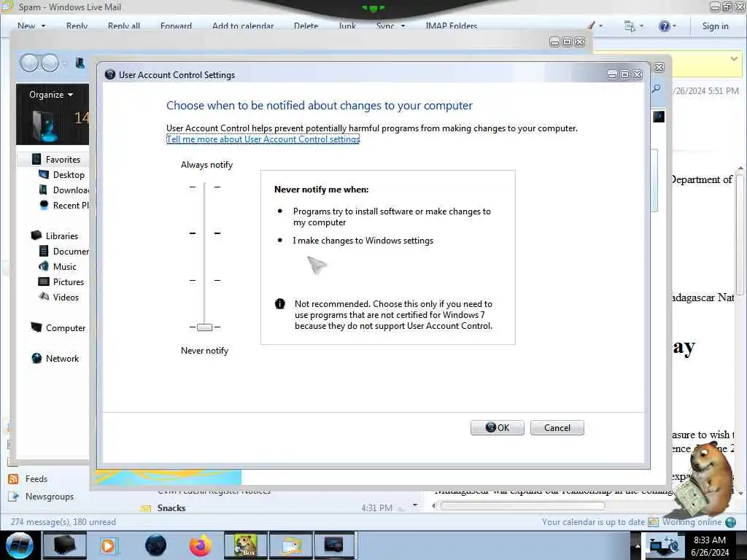Click IMAP Folders in Live Mail toolbar
Screen dimensions: 747x560
click(x=451, y=26)
